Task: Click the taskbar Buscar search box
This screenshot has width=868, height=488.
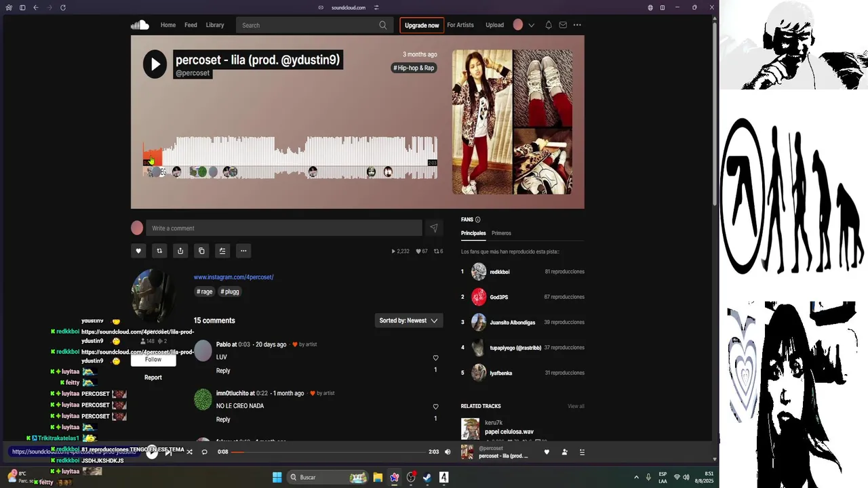Action: click(329, 477)
